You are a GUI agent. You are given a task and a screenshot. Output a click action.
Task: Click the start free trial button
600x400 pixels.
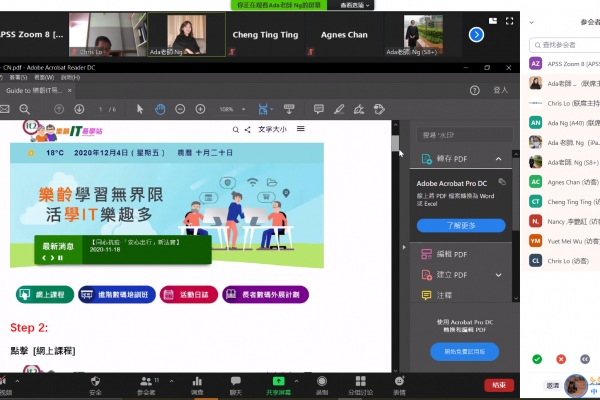(465, 351)
